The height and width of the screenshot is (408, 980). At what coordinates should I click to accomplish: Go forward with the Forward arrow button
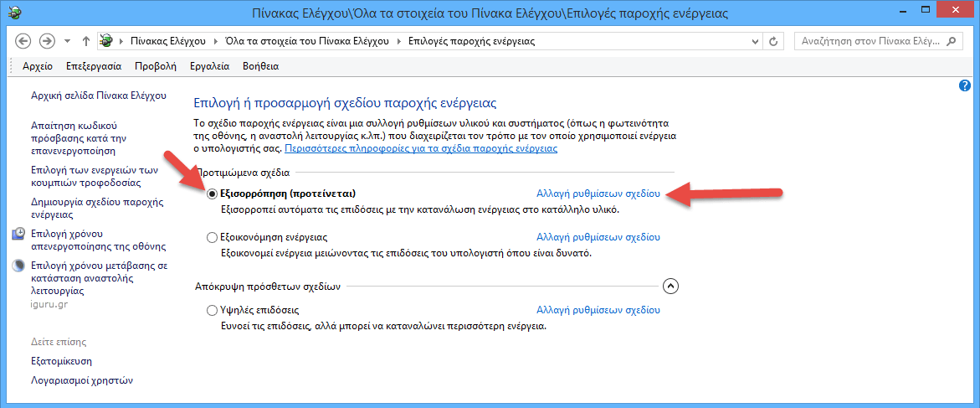click(47, 41)
